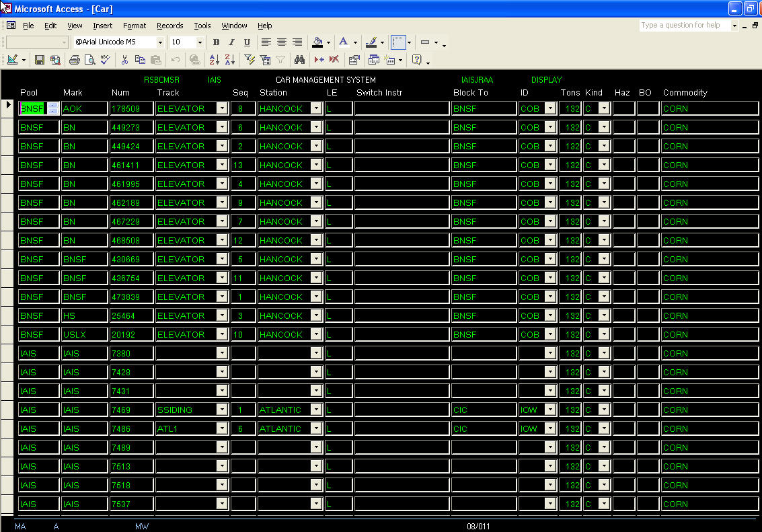Click the Print icon

75,60
